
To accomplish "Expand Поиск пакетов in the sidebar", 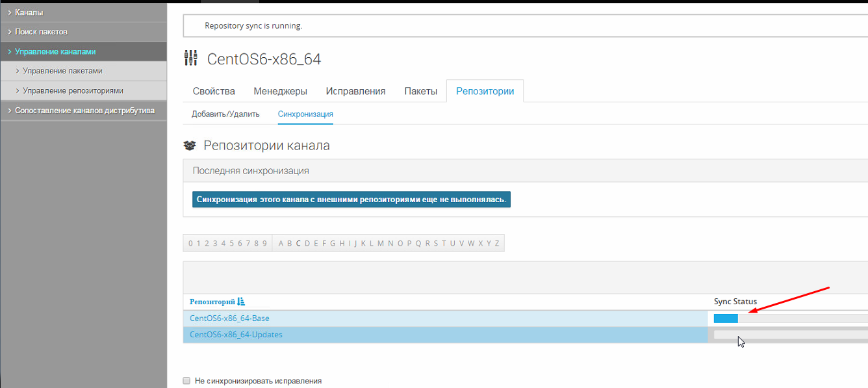I will pyautogui.click(x=41, y=32).
